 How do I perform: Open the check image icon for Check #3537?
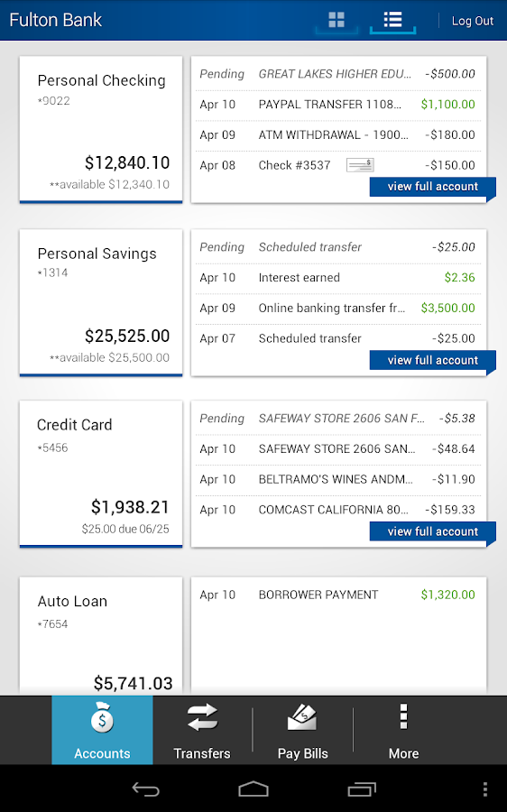click(x=360, y=165)
